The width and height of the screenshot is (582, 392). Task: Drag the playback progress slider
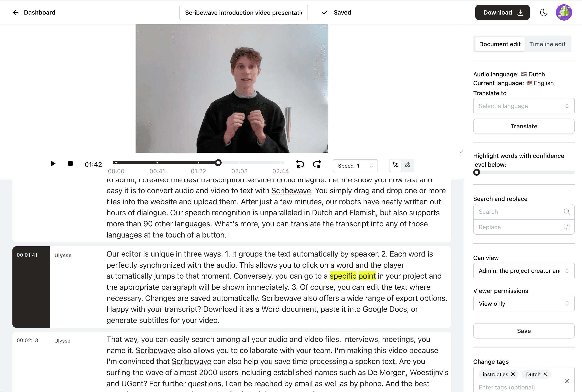(x=218, y=162)
